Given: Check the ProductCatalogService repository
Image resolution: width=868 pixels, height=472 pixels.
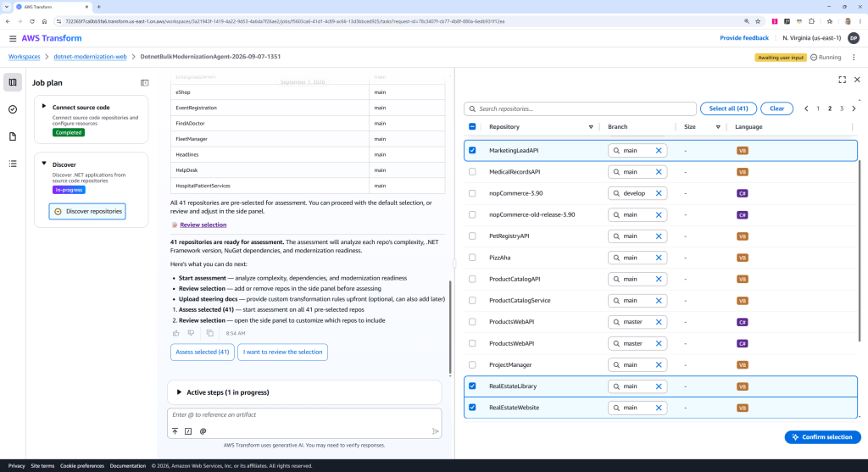Looking at the screenshot, I should (x=472, y=301).
